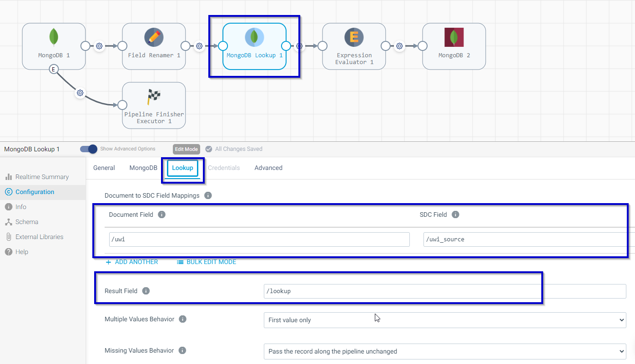Open the Advanced tab
The width and height of the screenshot is (635, 364).
(268, 168)
